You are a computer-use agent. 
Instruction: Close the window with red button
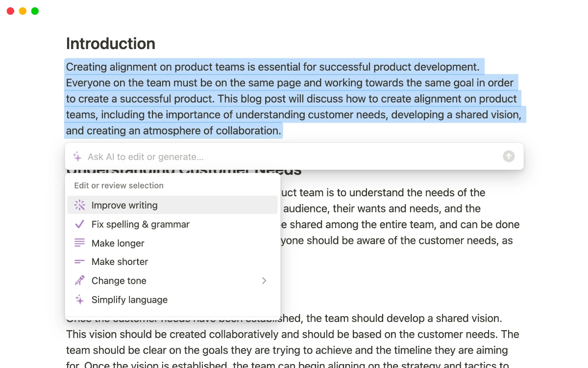(x=10, y=11)
